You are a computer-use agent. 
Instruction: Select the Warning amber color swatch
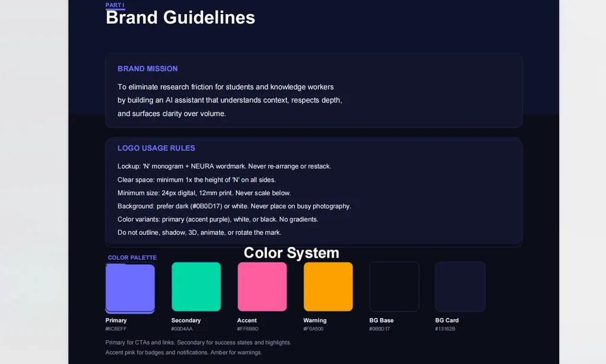point(328,286)
